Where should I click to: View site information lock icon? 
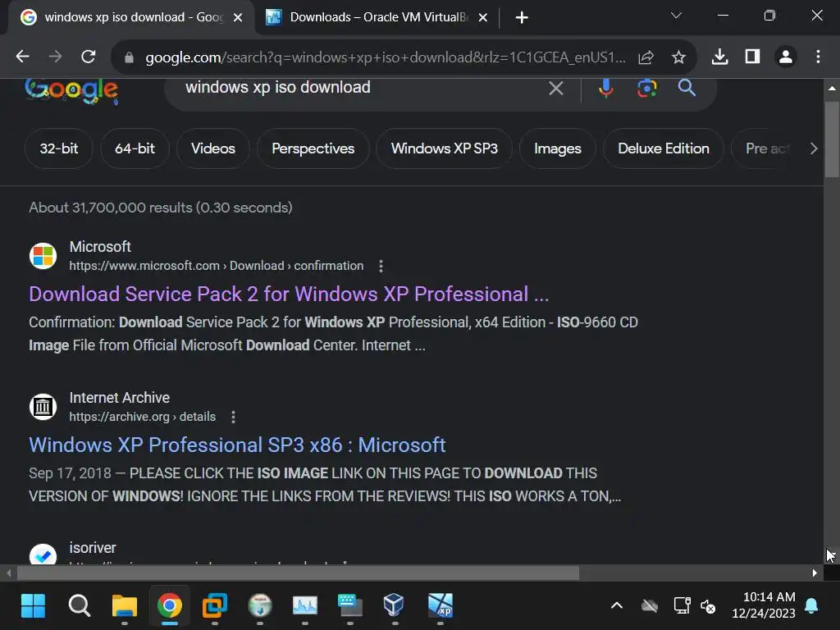129,57
